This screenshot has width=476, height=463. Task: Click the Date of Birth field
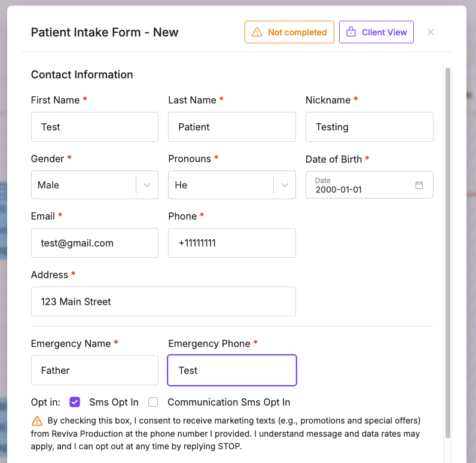point(359,185)
